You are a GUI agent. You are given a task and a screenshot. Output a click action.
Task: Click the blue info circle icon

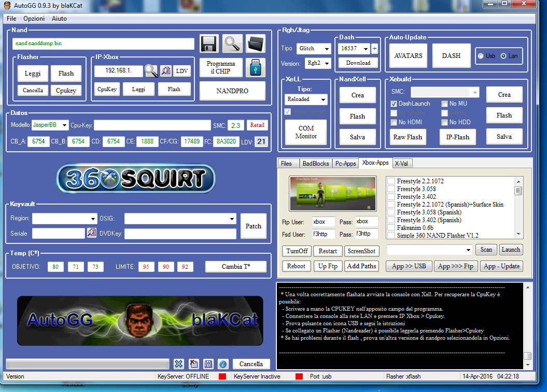[x=223, y=364]
